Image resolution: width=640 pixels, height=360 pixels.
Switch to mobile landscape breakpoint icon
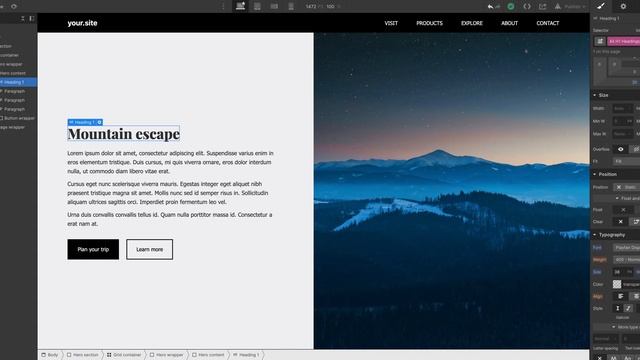274,7
